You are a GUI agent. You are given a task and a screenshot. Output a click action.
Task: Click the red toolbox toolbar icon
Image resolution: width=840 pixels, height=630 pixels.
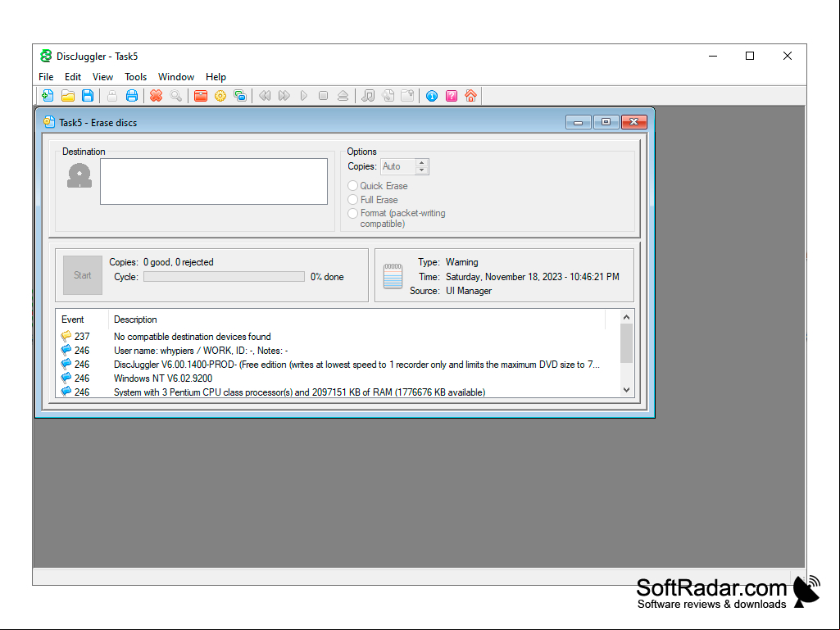[x=201, y=96]
